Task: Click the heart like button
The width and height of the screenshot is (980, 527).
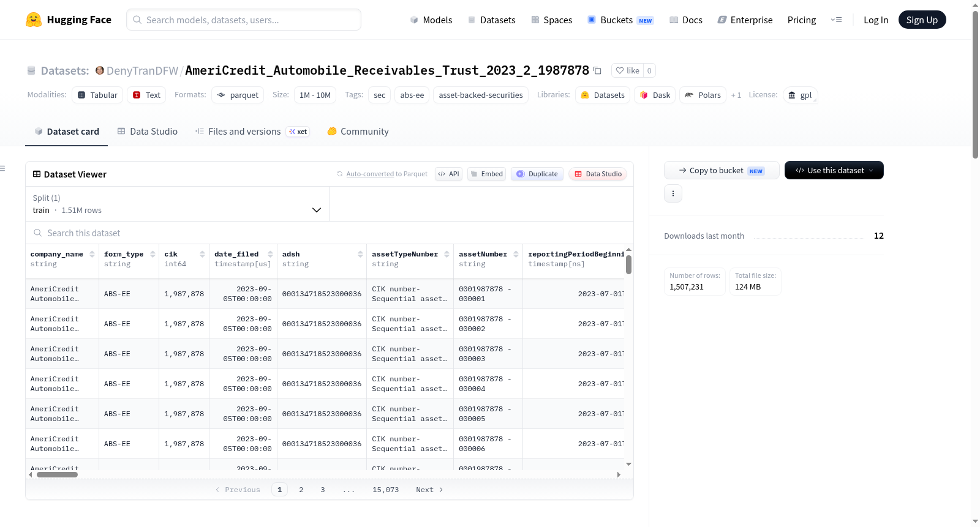Action: [627, 70]
